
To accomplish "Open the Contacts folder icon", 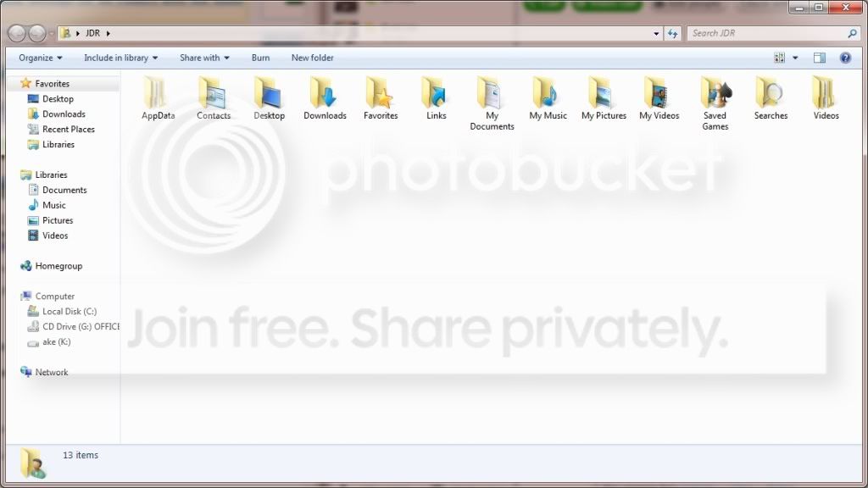I will click(213, 98).
